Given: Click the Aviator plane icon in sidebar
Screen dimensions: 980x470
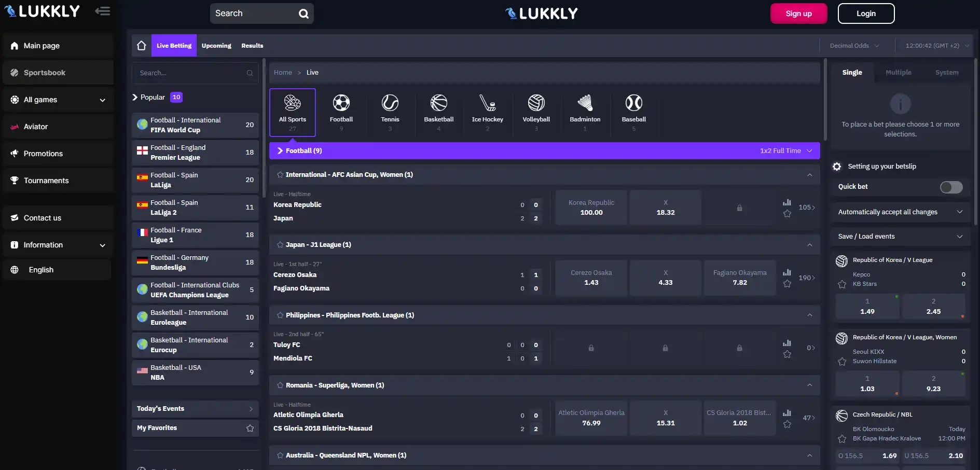Looking at the screenshot, I should click(x=15, y=127).
